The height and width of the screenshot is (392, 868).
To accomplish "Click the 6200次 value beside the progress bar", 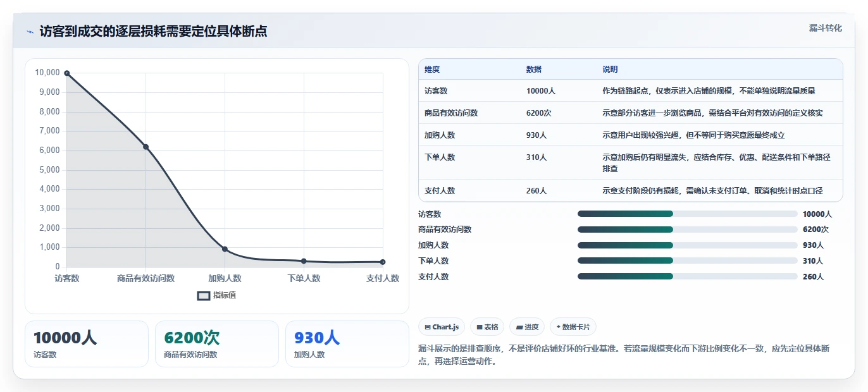I will pyautogui.click(x=815, y=230).
